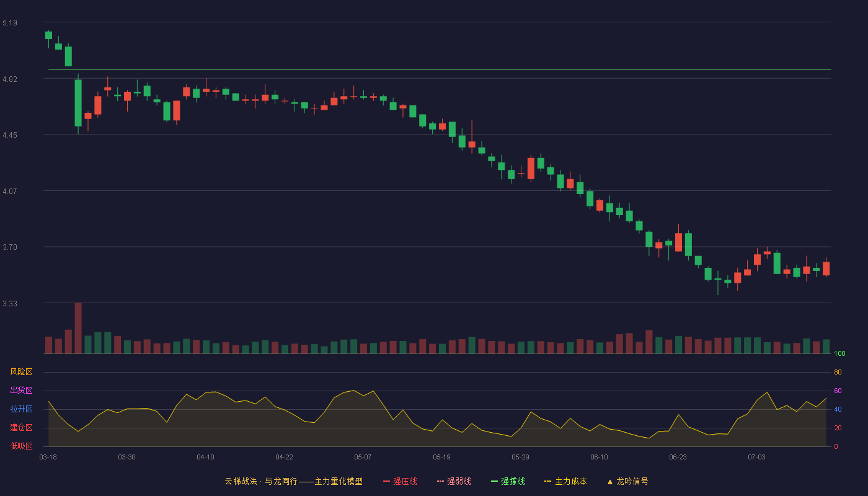Click the 5.19 price axis label
868x496 pixels.
click(x=10, y=23)
